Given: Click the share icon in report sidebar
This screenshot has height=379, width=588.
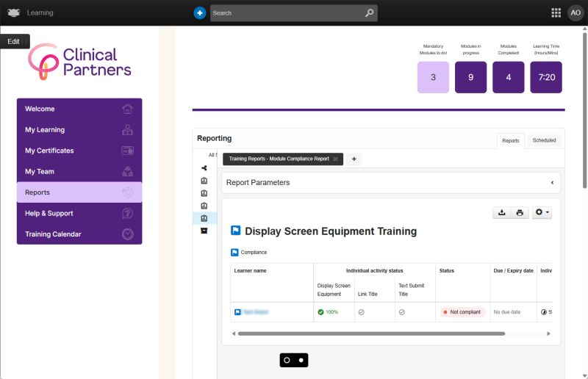Looking at the screenshot, I should (x=204, y=168).
